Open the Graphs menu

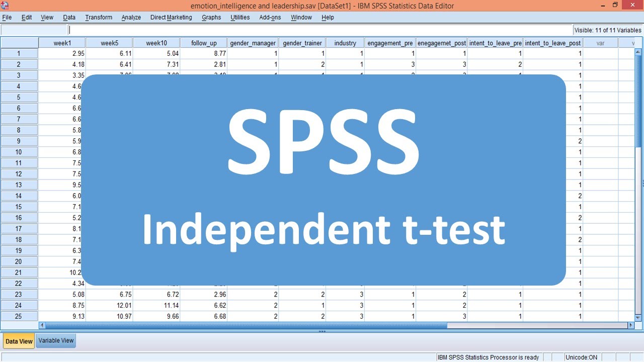click(211, 17)
